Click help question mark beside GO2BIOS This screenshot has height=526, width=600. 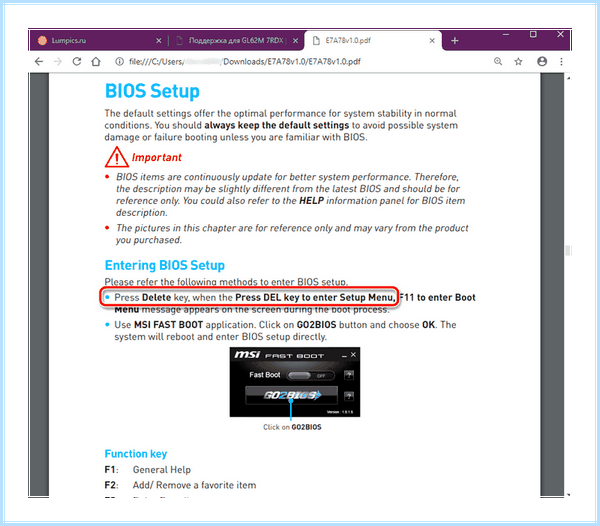[349, 396]
